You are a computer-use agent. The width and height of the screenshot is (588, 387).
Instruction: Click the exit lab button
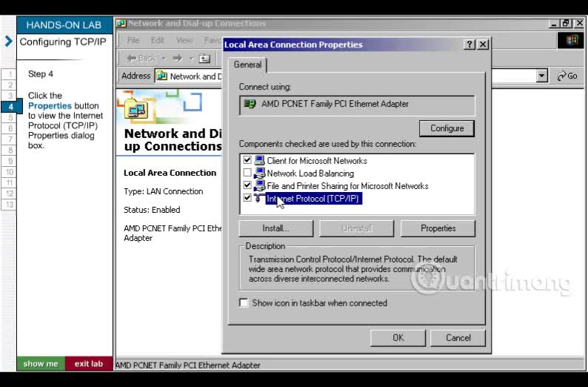tap(89, 364)
